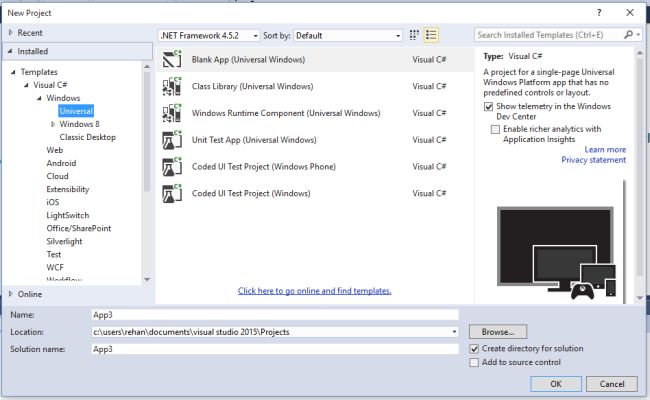Click here to go online and find templates

pyautogui.click(x=315, y=291)
